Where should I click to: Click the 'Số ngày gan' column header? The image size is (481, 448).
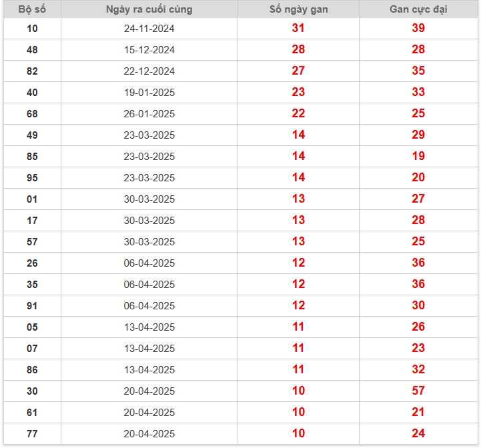point(298,9)
